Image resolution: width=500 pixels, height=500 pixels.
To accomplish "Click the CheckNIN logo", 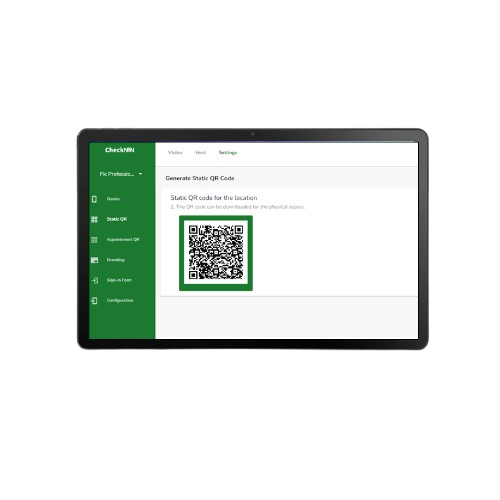I will coord(120,150).
